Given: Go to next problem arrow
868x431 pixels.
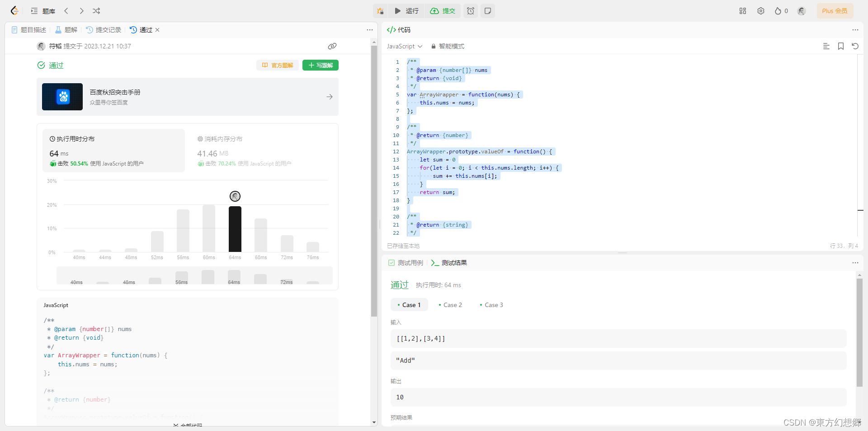Looking at the screenshot, I should point(81,11).
